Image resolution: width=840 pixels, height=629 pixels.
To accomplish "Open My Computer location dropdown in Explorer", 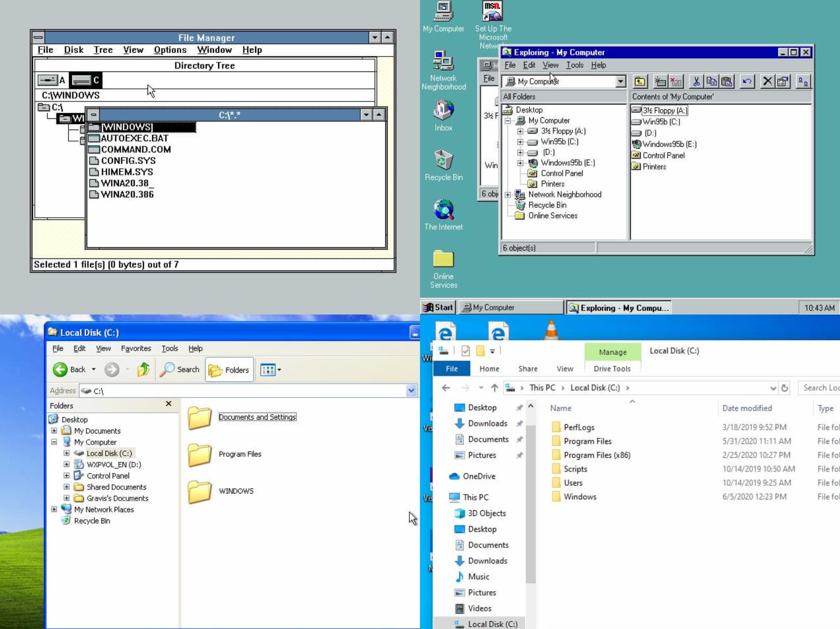I will (x=621, y=81).
